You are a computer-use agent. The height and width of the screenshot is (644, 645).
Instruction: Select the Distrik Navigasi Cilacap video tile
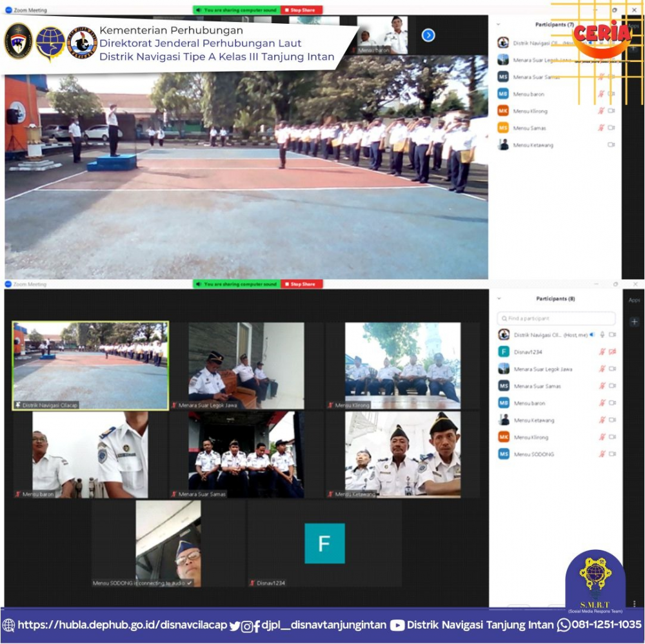point(90,366)
